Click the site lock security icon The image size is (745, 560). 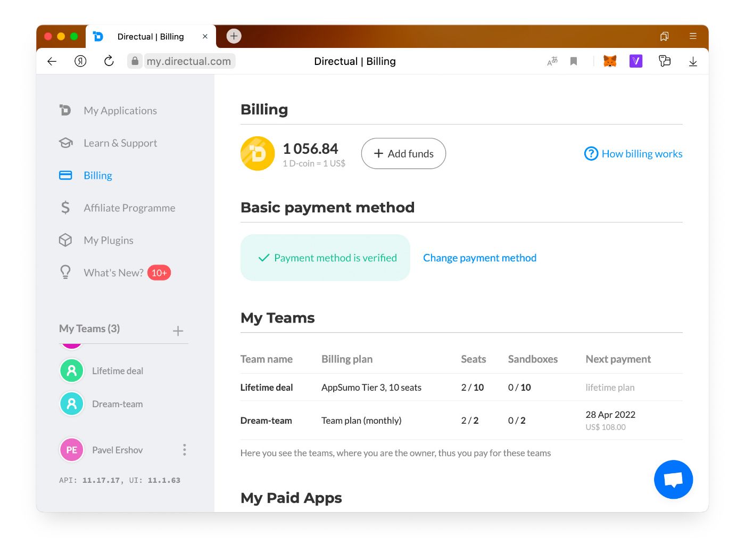click(135, 61)
